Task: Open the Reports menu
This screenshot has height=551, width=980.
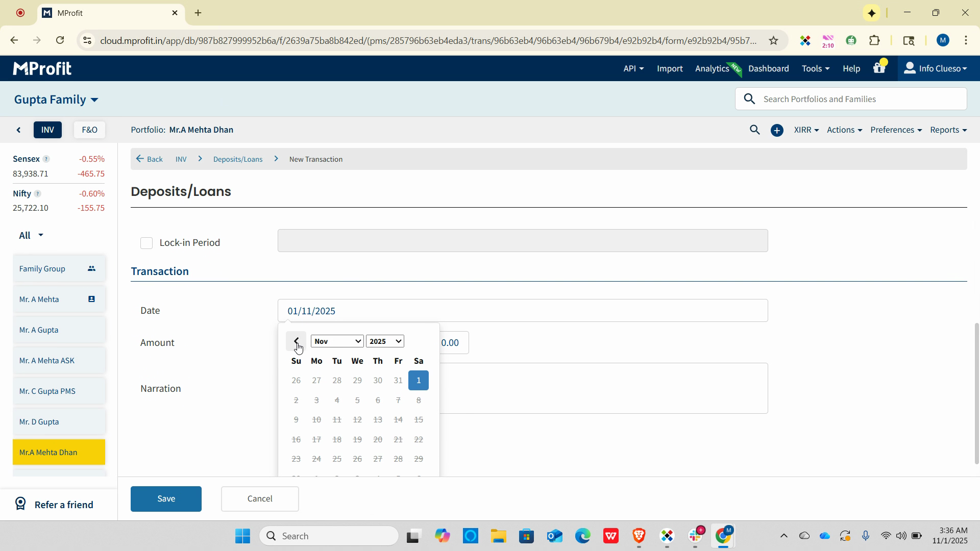Action: click(x=948, y=130)
